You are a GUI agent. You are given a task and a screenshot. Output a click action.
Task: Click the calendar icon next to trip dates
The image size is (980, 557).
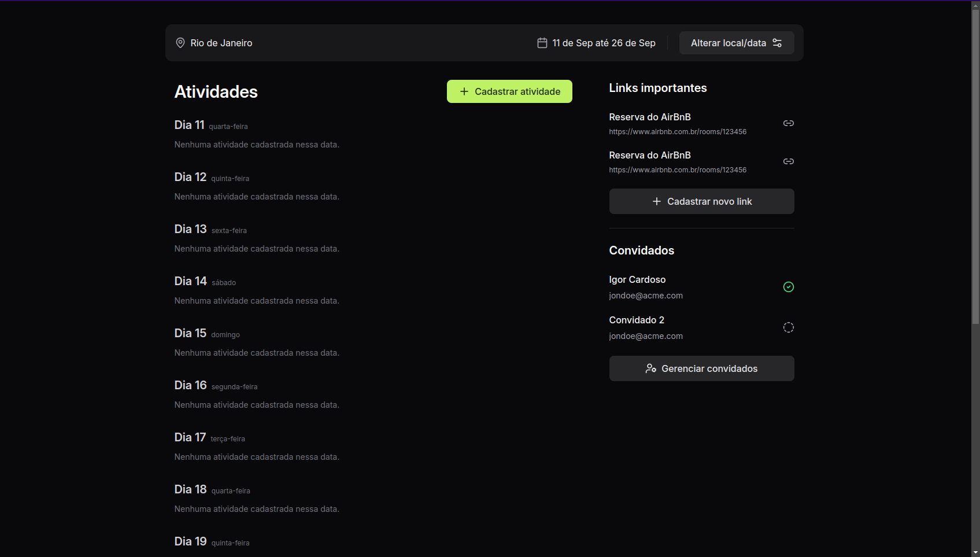click(x=542, y=43)
